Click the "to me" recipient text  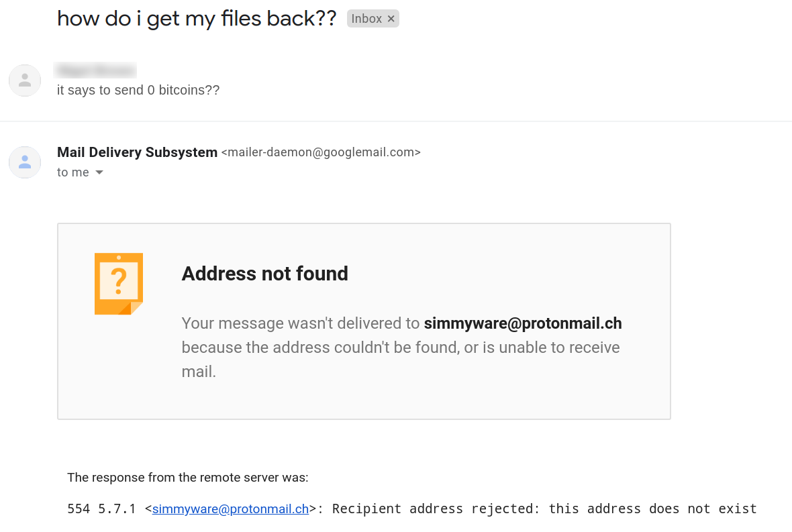point(72,172)
